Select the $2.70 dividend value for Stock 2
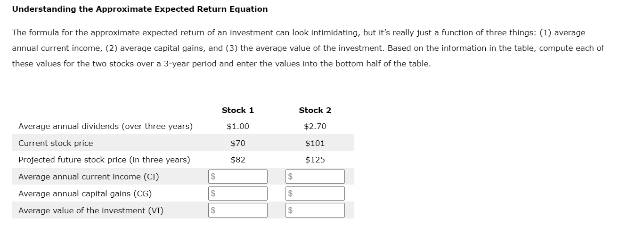The image size is (644, 234). [315, 126]
